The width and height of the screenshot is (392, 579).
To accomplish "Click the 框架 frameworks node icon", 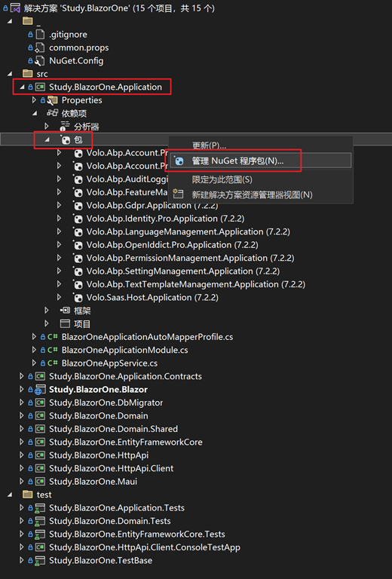I will pyautogui.click(x=65, y=311).
